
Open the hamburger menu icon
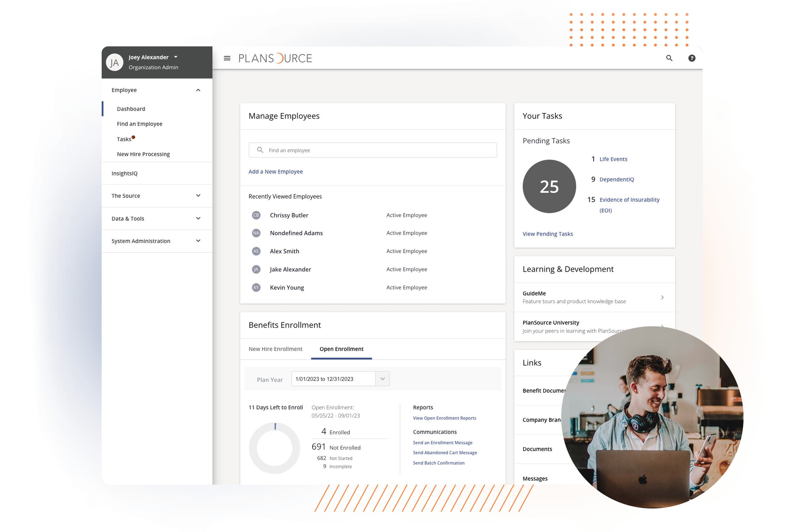pyautogui.click(x=227, y=58)
